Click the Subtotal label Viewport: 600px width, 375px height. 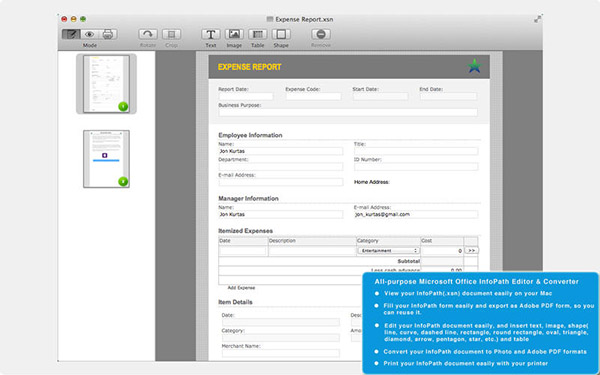point(408,261)
